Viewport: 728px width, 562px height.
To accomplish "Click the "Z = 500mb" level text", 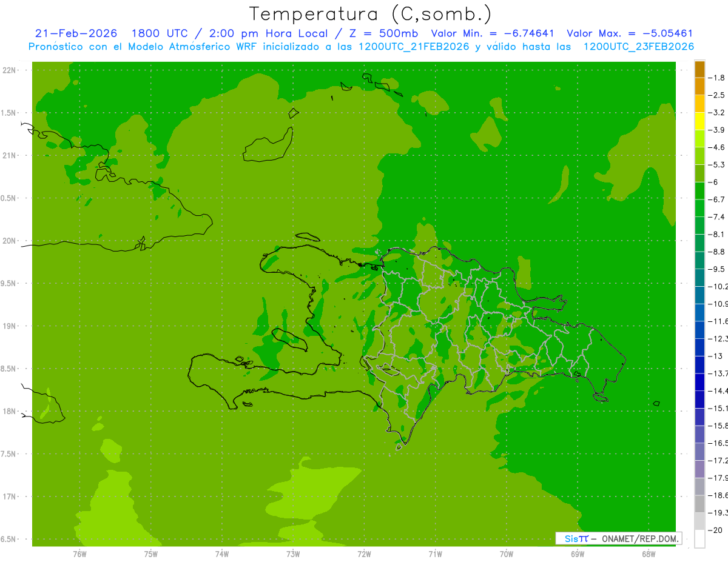I will 383,34.
